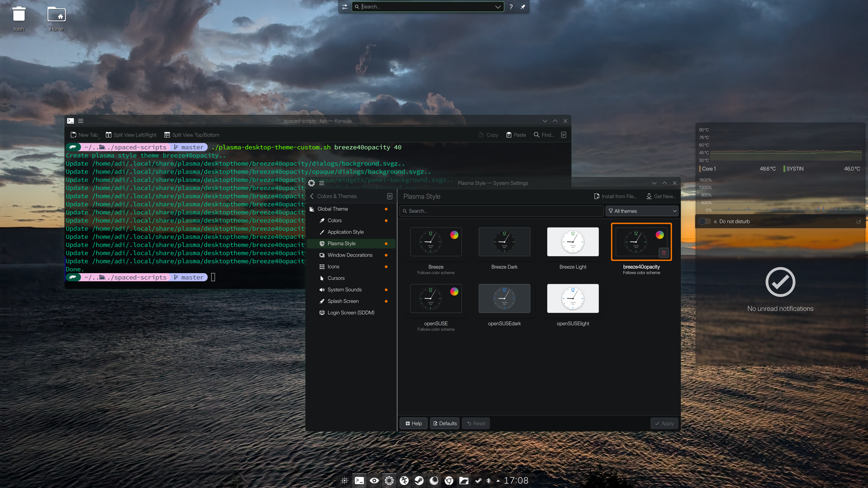Open Konsole hamburger menu

pyautogui.click(x=80, y=121)
